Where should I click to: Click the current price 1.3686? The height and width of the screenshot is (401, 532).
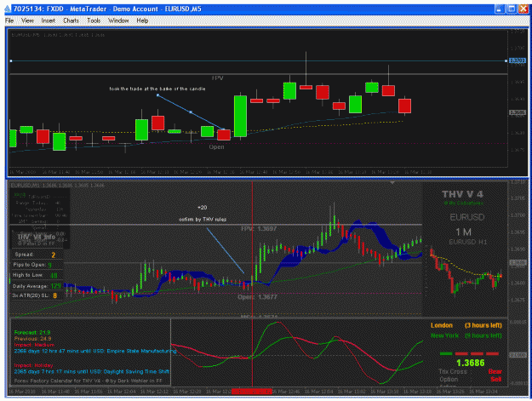tap(470, 363)
